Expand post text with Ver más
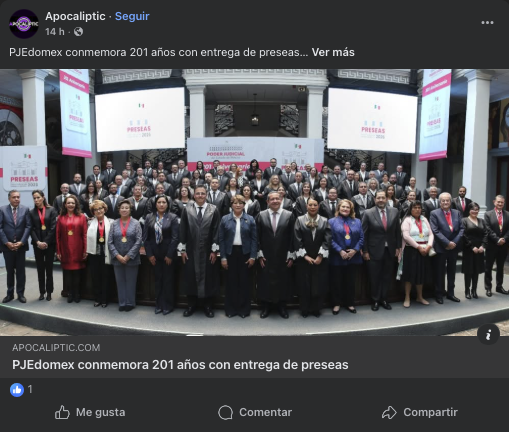 pos(333,52)
